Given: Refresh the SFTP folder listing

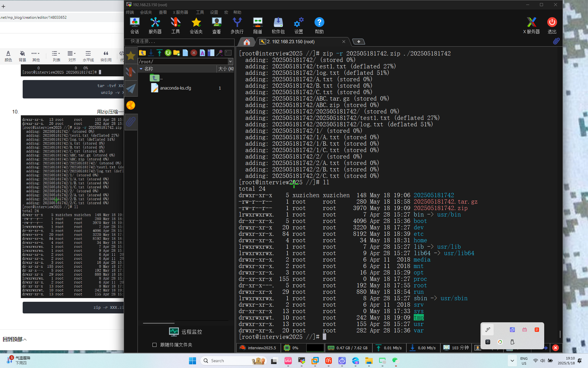Looking at the screenshot, I should click(168, 53).
